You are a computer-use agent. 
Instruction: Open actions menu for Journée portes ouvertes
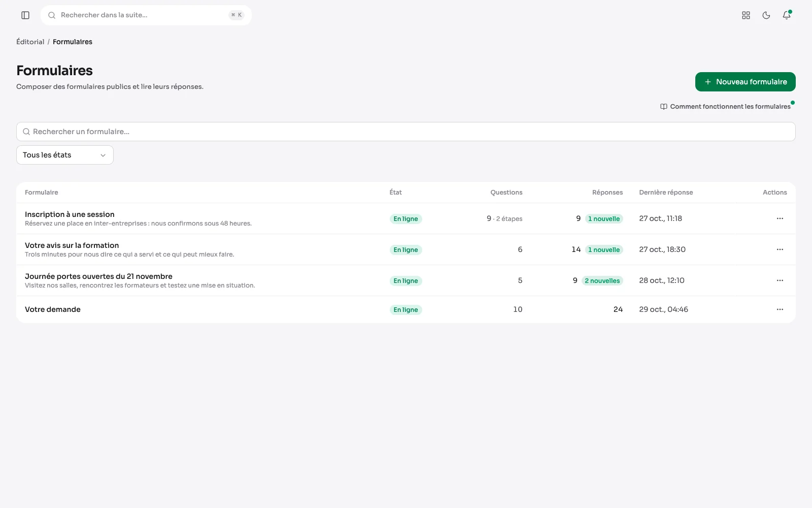point(780,280)
